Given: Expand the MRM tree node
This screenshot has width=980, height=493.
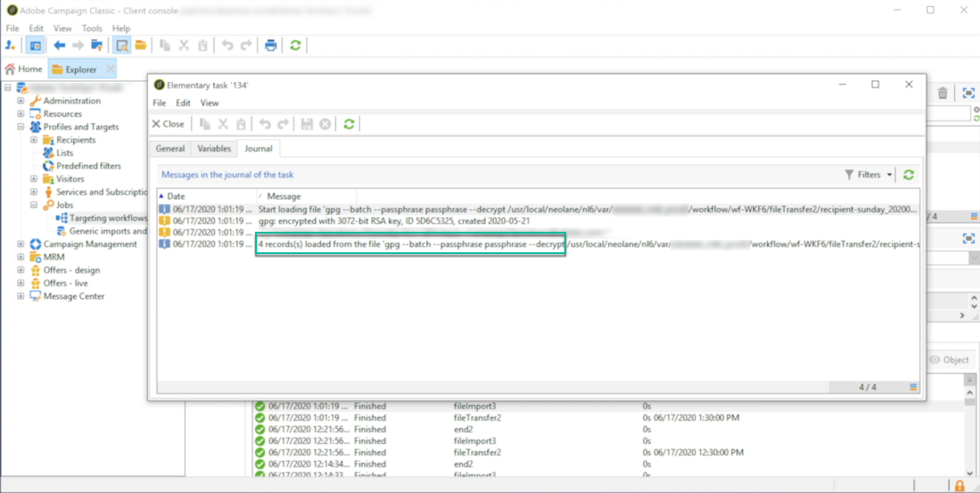Looking at the screenshot, I should (x=21, y=257).
